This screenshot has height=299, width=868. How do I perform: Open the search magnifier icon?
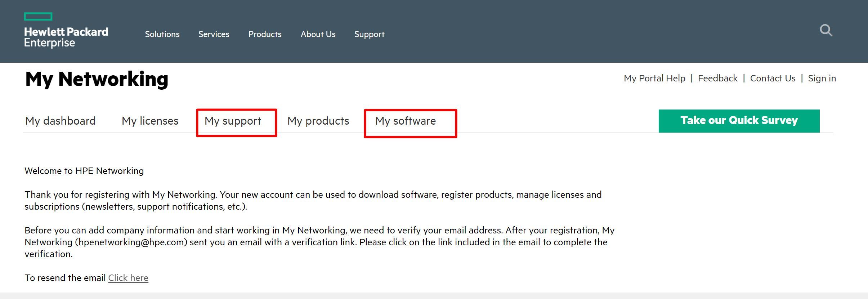click(826, 30)
